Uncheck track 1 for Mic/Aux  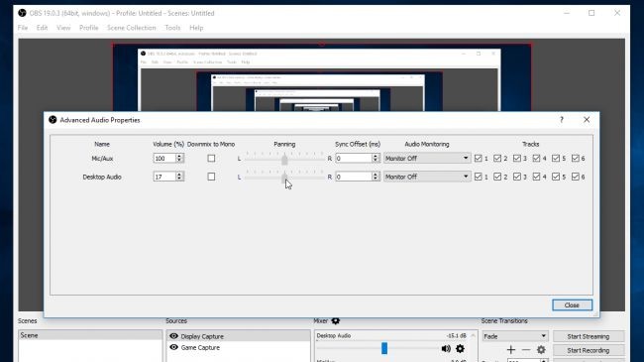tap(479, 159)
